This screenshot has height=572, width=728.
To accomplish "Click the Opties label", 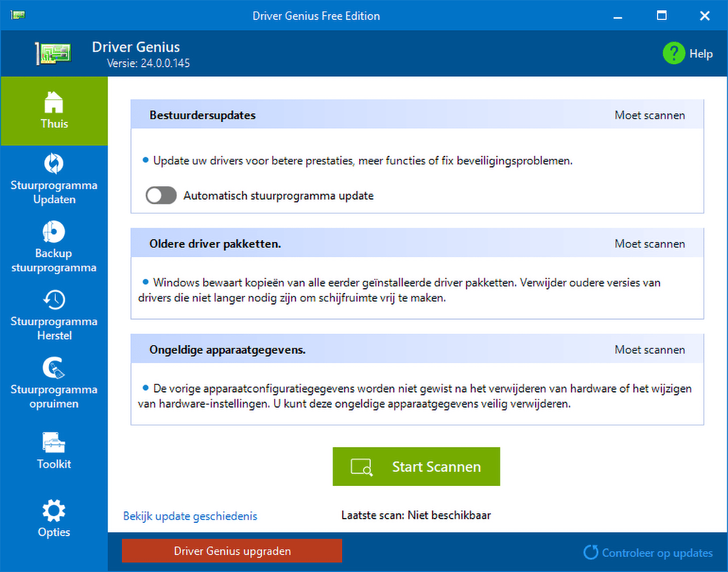I will pos(54,532).
